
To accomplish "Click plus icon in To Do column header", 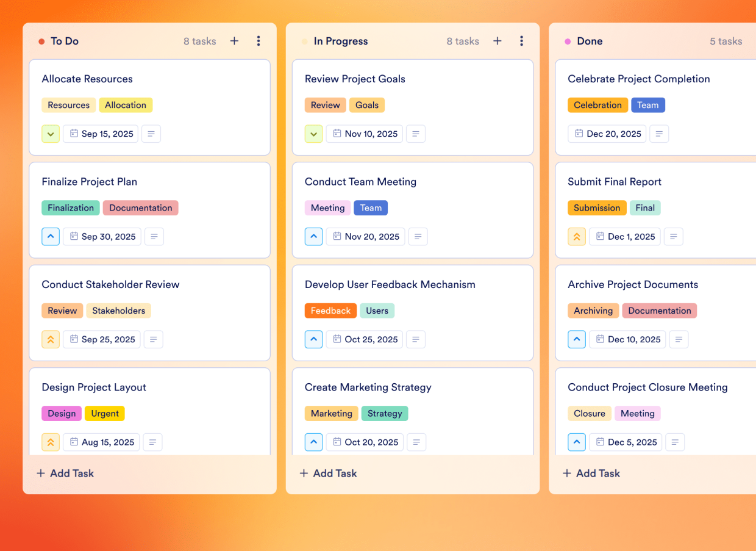I will pos(234,41).
